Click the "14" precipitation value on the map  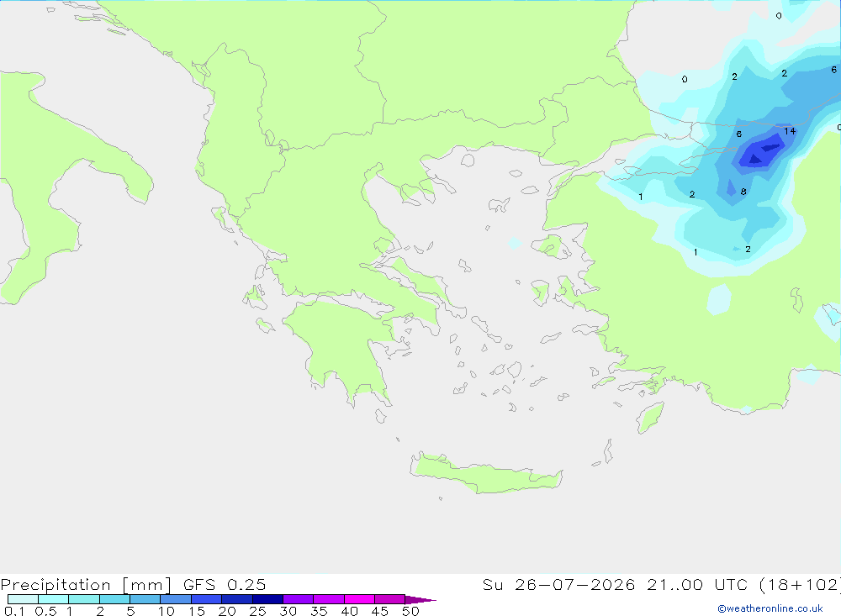pos(790,131)
